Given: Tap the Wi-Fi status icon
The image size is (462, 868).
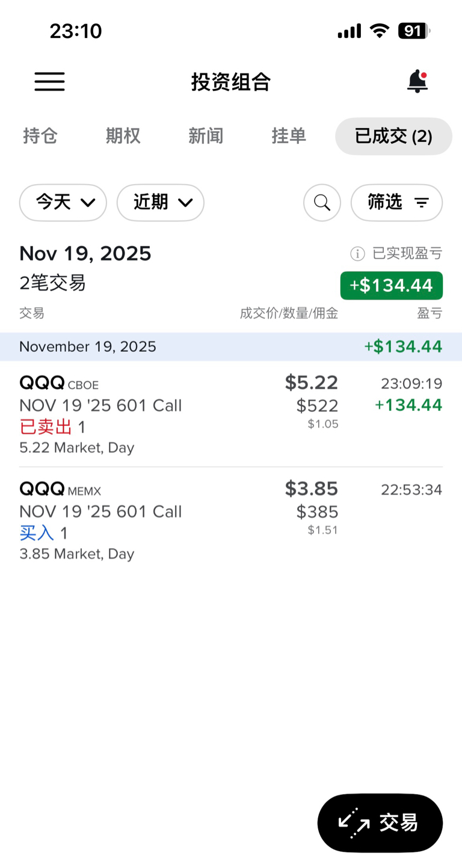Looking at the screenshot, I should coord(380,31).
